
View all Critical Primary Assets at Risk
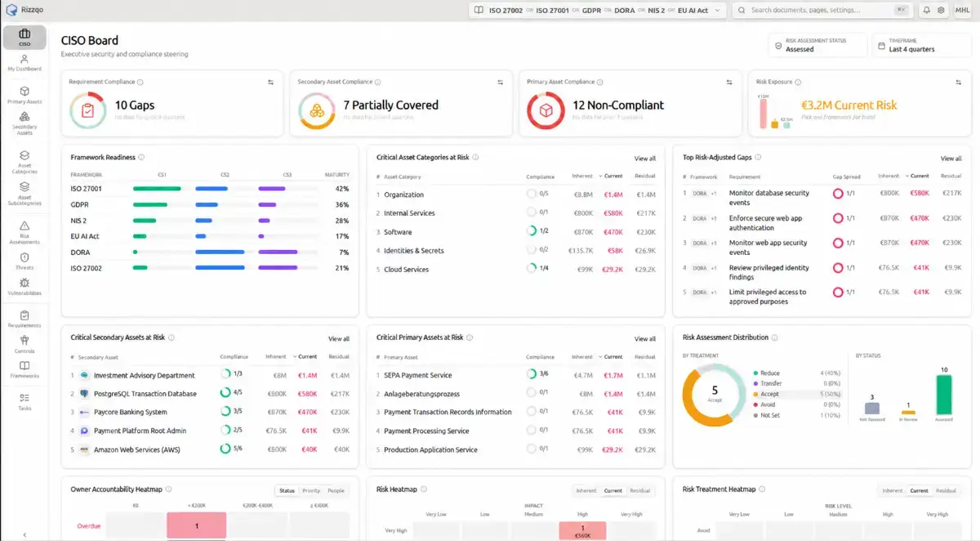645,338
